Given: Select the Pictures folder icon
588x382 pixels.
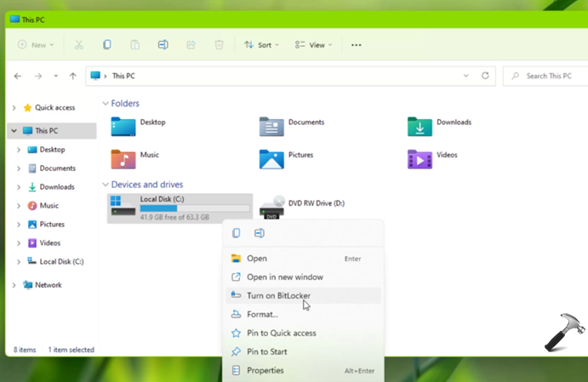Looking at the screenshot, I should 271,159.
